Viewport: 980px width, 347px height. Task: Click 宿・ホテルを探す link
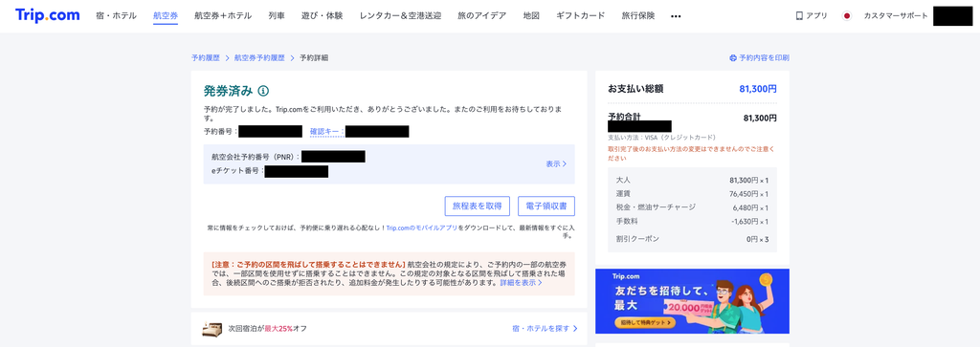point(545,328)
